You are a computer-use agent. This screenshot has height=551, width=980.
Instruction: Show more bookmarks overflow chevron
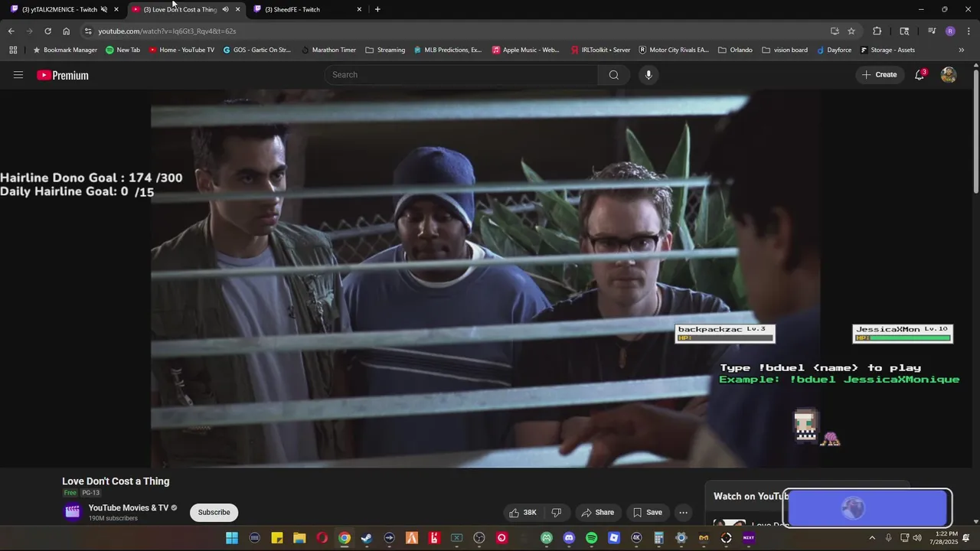point(962,50)
